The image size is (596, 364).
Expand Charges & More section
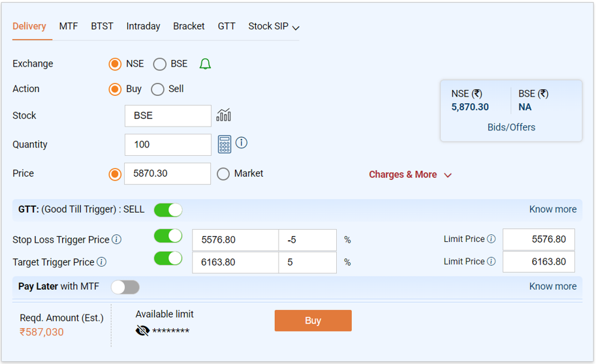(410, 175)
